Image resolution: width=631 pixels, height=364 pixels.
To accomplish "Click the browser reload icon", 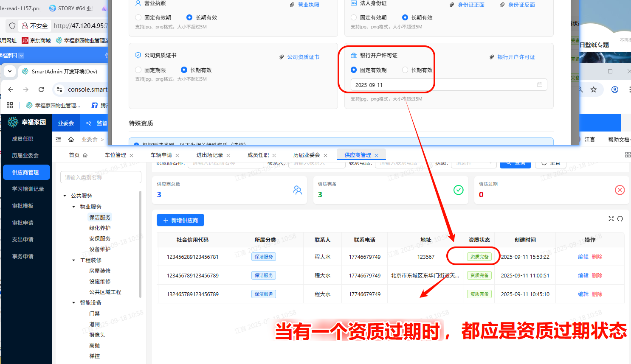I will point(41,90).
